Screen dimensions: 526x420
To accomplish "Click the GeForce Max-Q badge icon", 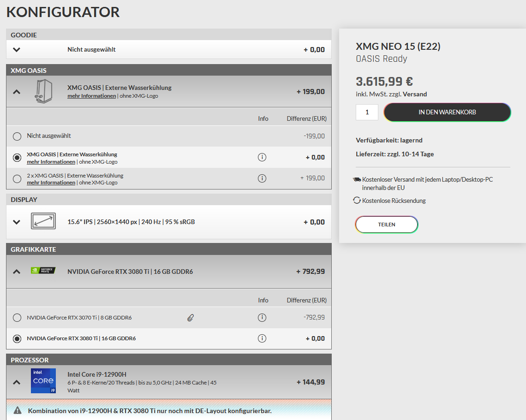I will tap(43, 270).
